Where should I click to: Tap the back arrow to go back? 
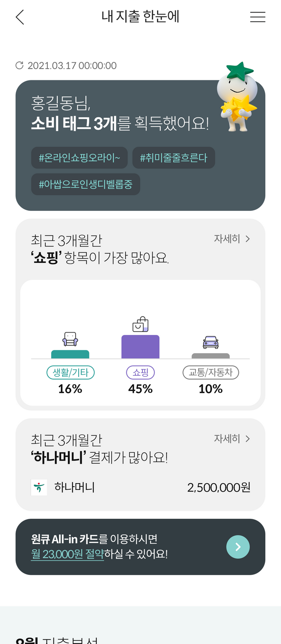coord(19,16)
